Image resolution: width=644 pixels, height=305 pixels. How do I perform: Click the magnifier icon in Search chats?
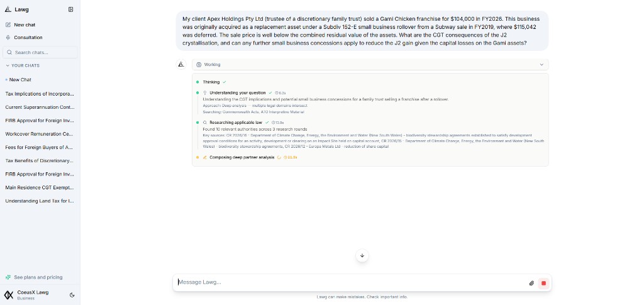[9, 52]
